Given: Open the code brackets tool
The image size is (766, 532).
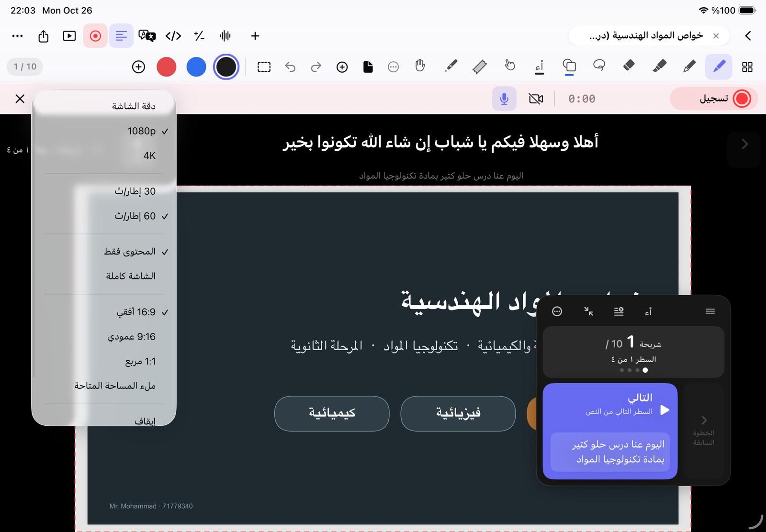Looking at the screenshot, I should (173, 36).
